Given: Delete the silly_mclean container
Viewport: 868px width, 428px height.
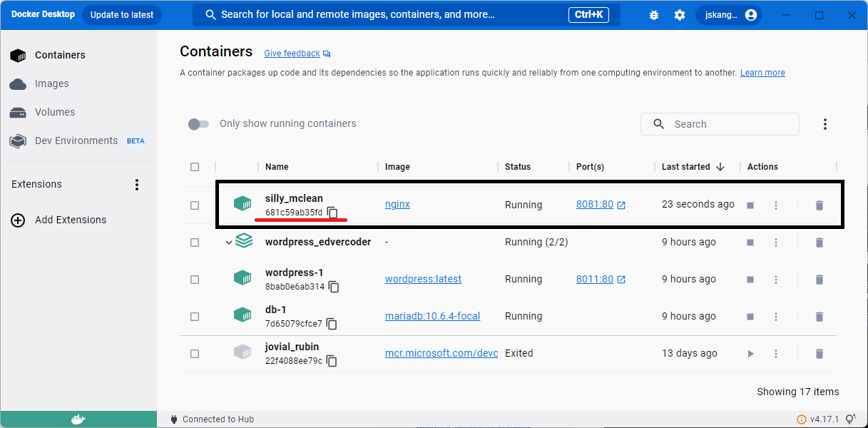Looking at the screenshot, I should point(820,205).
